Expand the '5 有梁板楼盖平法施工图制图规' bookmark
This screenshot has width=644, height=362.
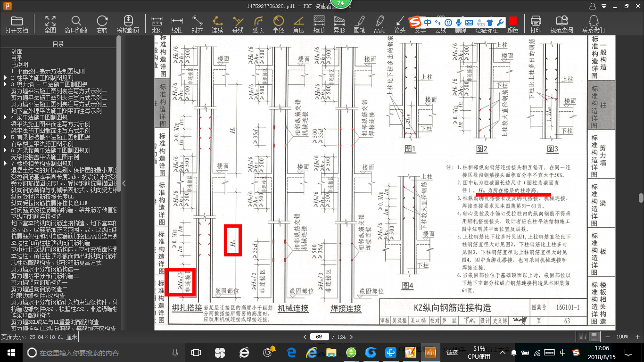(6, 137)
